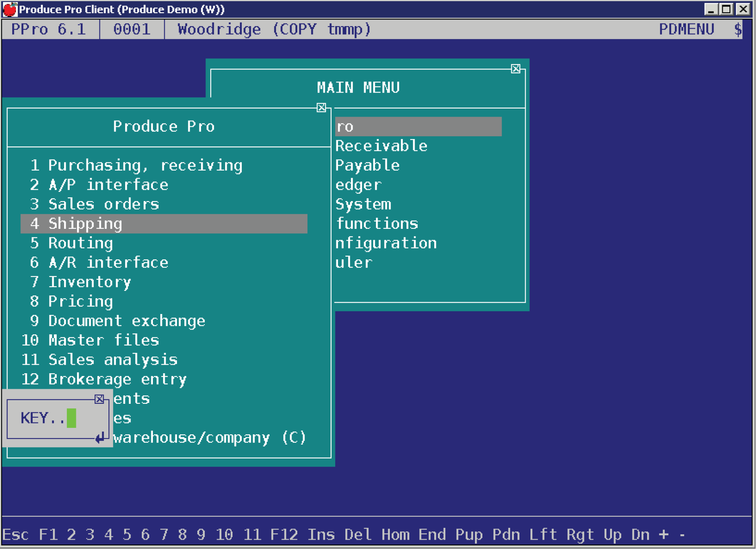Close the Produce Pro submenu box
This screenshot has width=756, height=549.
pos(321,108)
